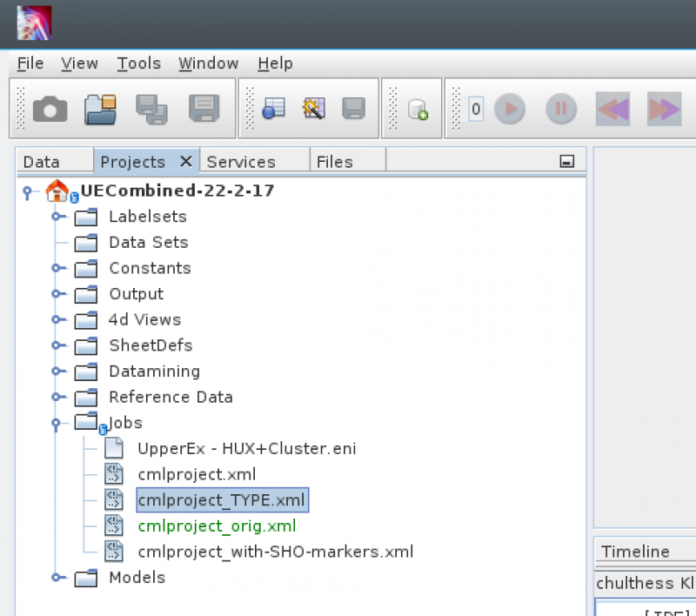Collapse the Jobs folder node
Viewport: 696px width, 616px height.
(x=57, y=423)
